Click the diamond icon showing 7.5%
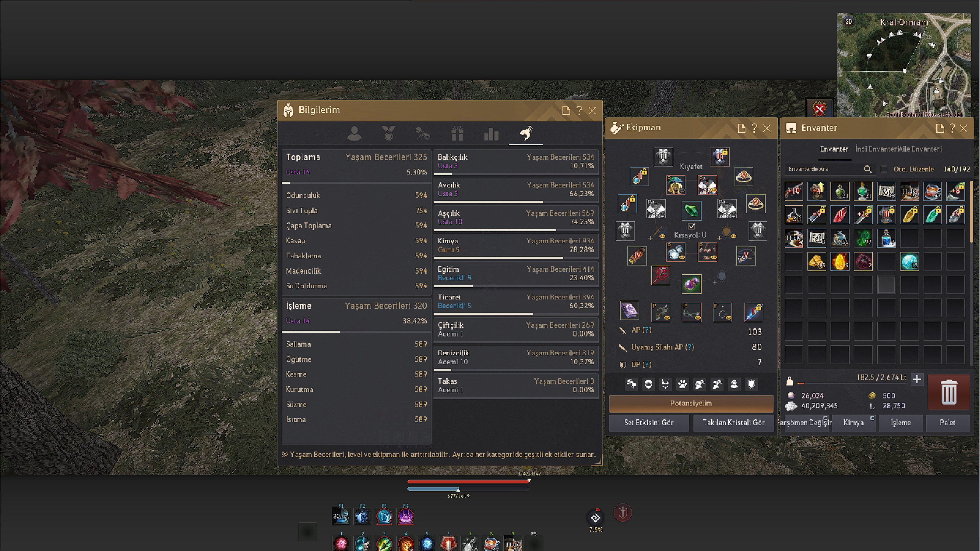Screen dimensions: 980x551 tap(595, 518)
